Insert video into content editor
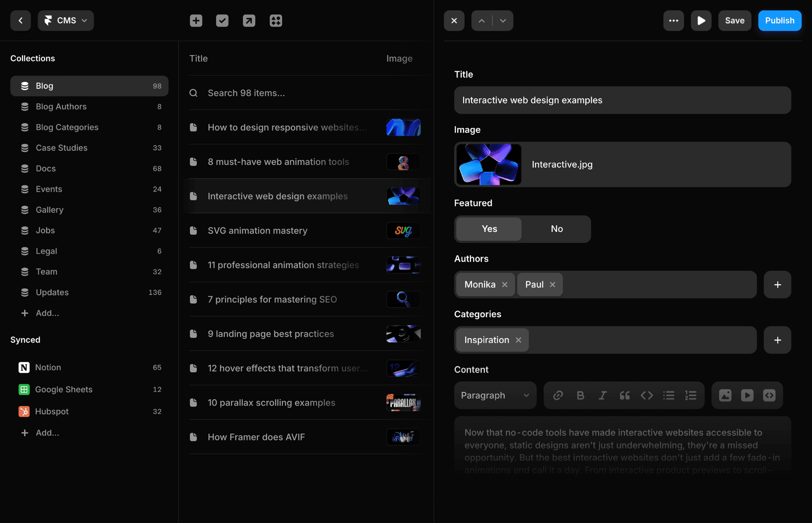Image resolution: width=812 pixels, height=523 pixels. 747,395
